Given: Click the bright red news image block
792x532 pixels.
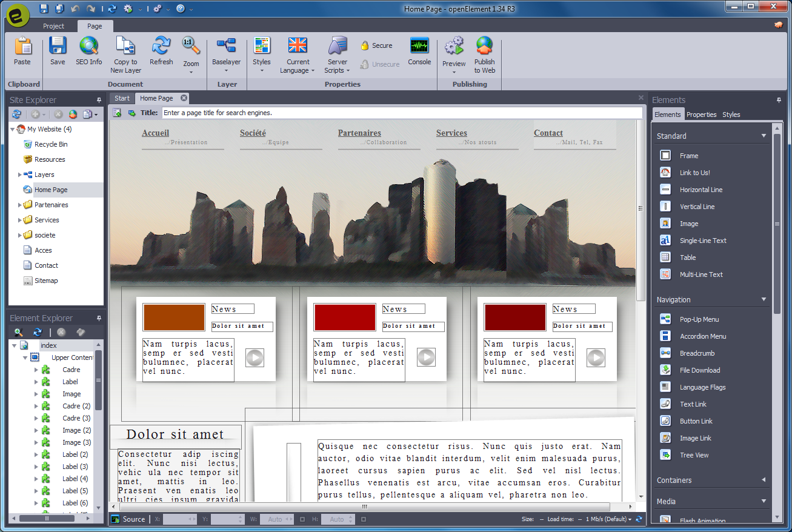Looking at the screenshot, I should 345,318.
